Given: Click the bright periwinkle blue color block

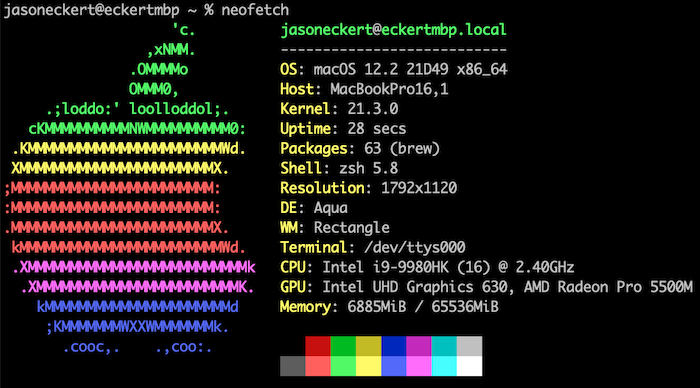Looking at the screenshot, I should [394, 366].
